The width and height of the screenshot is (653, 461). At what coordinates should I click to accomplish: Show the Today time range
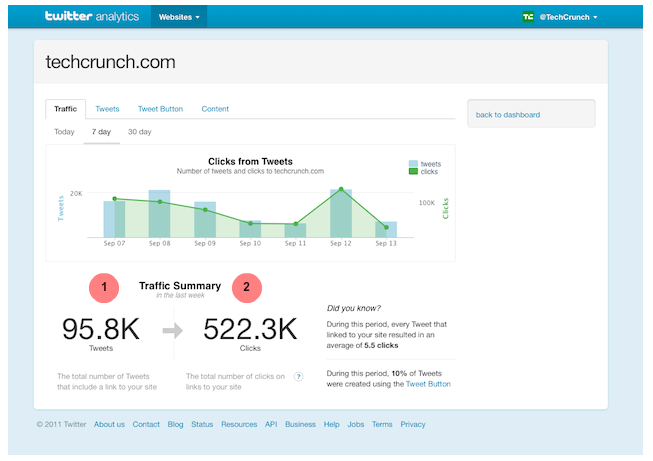(x=64, y=132)
